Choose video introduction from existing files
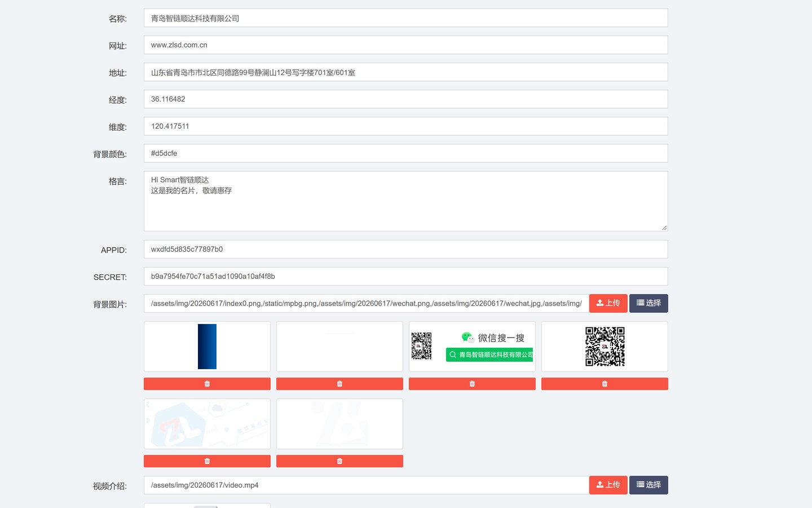812x508 pixels. click(x=648, y=485)
